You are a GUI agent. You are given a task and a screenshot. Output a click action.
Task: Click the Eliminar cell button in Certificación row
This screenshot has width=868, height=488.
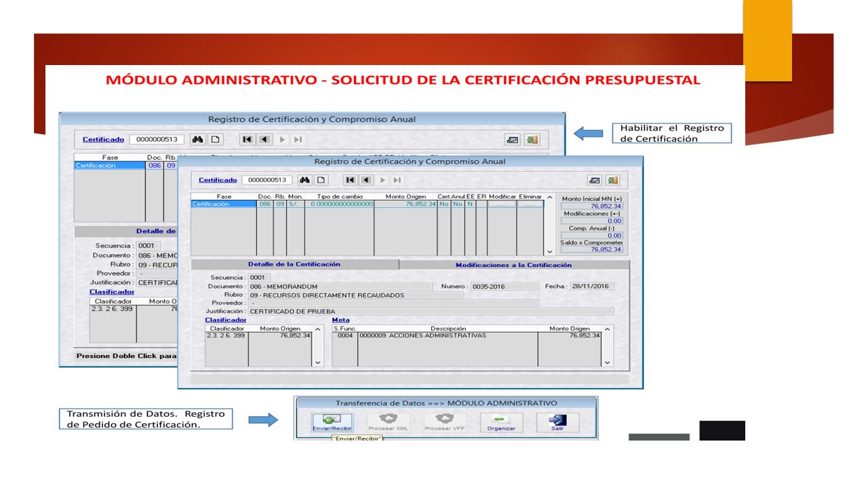(530, 203)
